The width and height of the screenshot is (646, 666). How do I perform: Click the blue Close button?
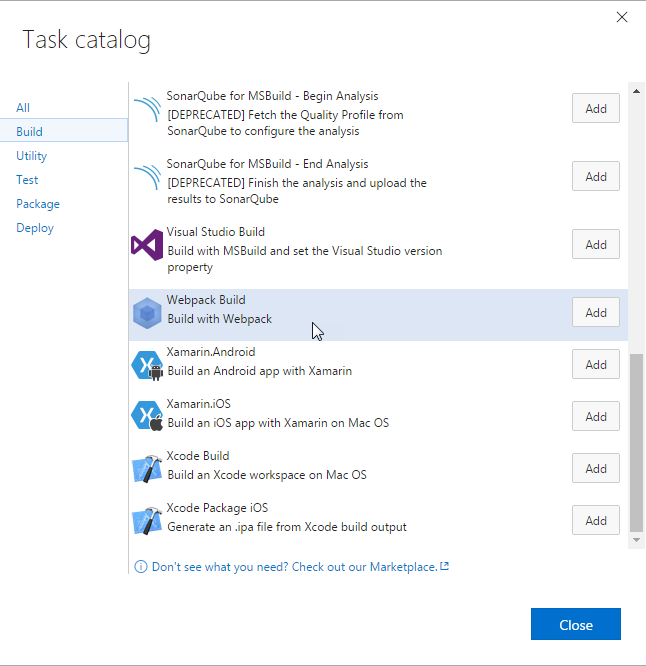pyautogui.click(x=575, y=624)
